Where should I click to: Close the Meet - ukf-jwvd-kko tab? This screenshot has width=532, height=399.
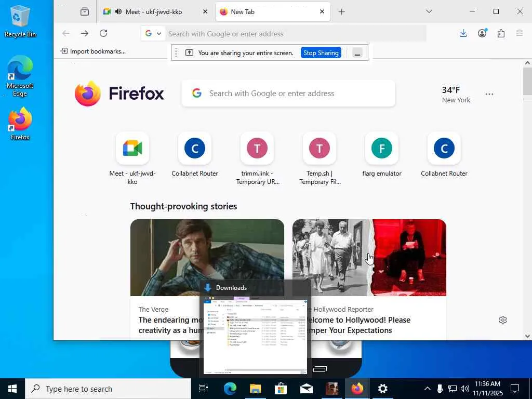tap(205, 12)
